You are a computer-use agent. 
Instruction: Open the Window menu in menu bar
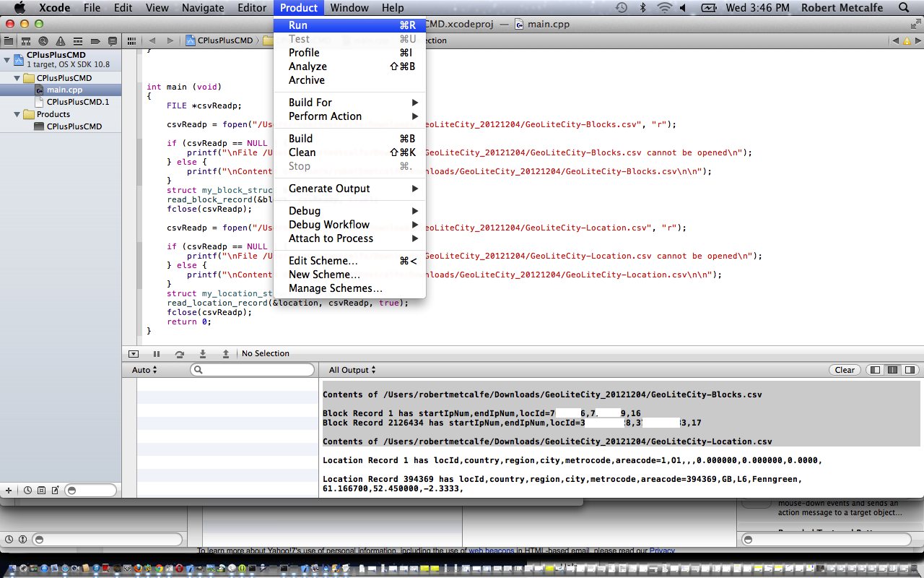pyautogui.click(x=349, y=8)
